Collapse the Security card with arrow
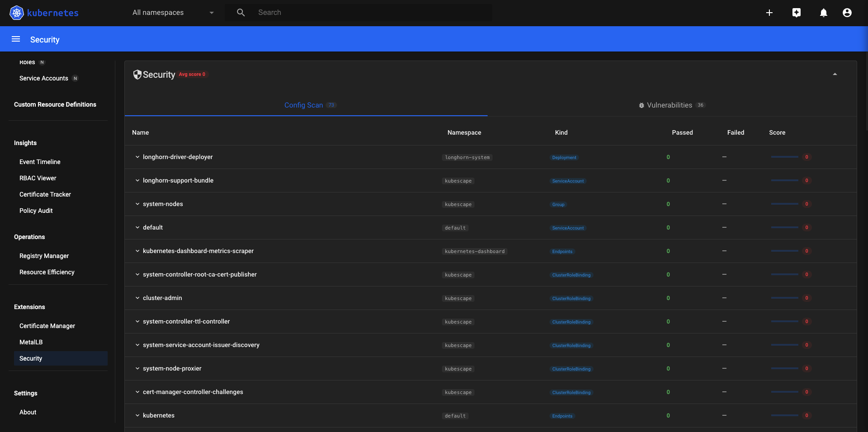This screenshot has width=868, height=432. [x=835, y=74]
